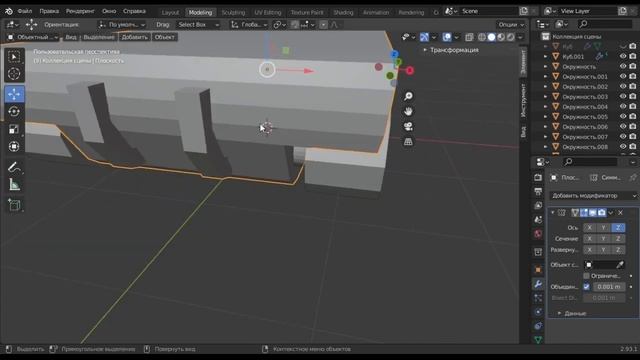Toggle modifier realtime viewport display icon

point(592,213)
